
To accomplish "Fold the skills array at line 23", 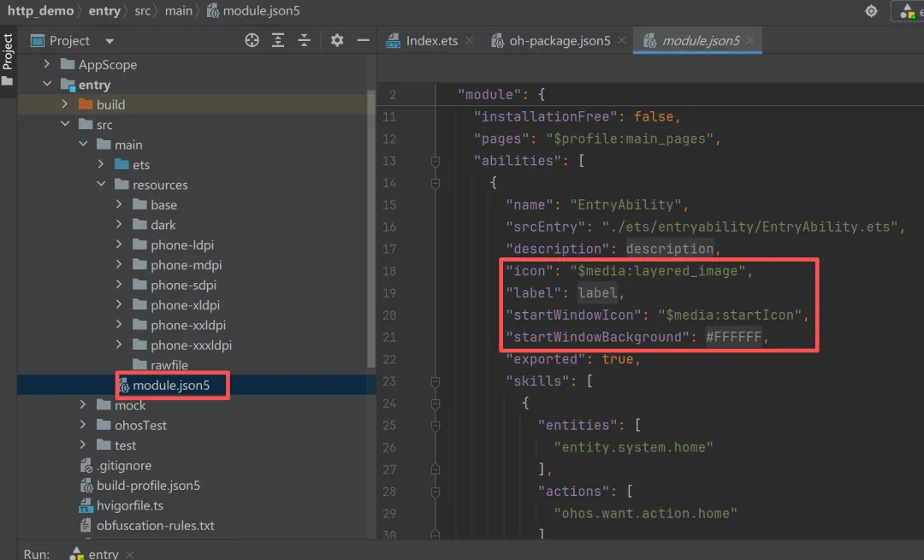I will (x=435, y=381).
